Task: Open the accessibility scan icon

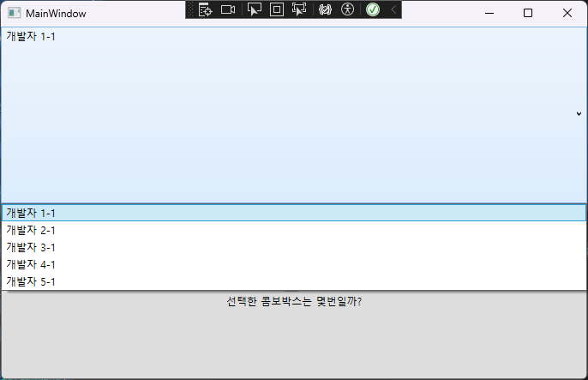Action: point(348,9)
